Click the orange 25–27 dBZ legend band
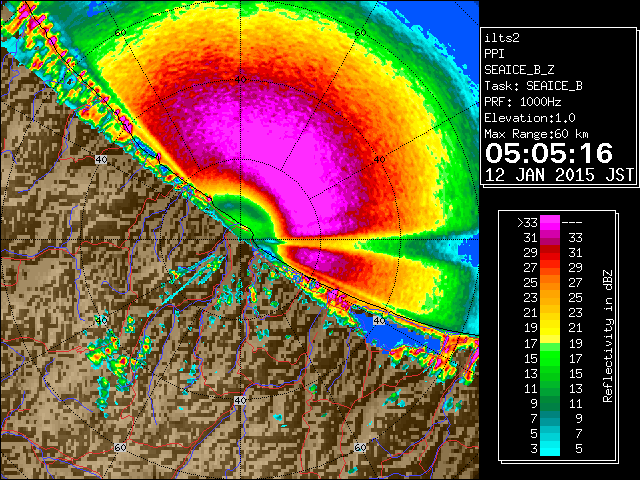Viewport: 640px width, 480px height. [x=550, y=283]
